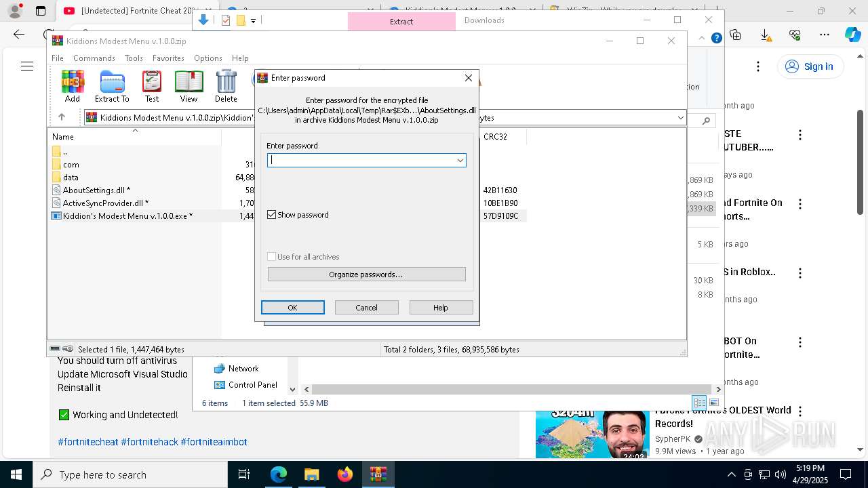Click the Explorer properties checkmark icon

[226, 20]
